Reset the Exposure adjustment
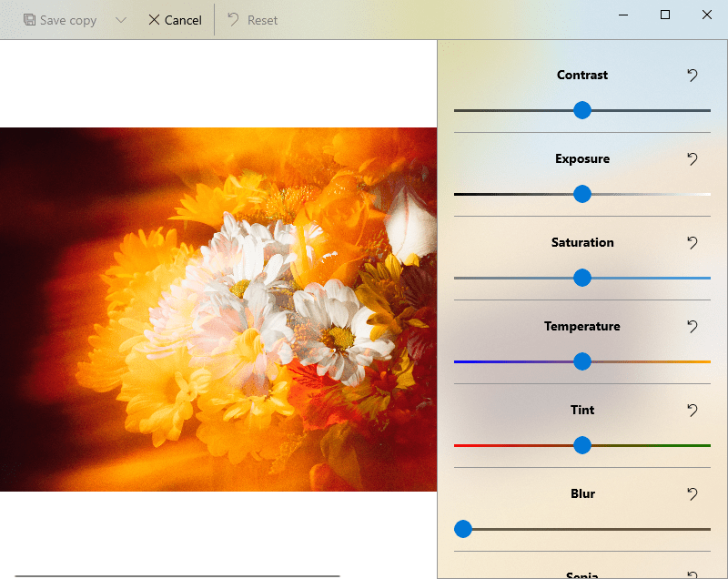 (x=693, y=159)
